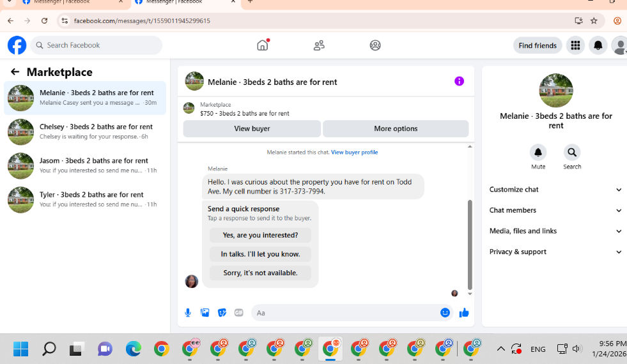Click the chat scrollbar thumb
627x364 pixels.
click(470, 245)
